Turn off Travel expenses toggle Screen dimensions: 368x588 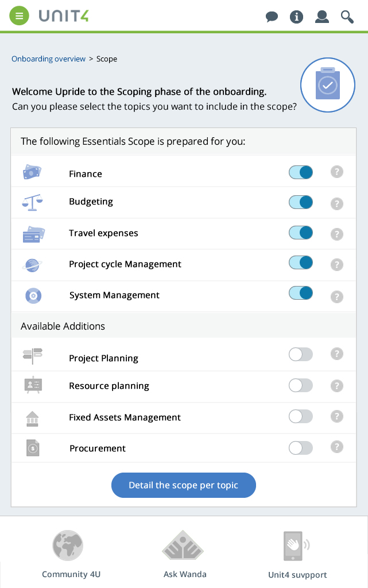[x=301, y=233]
